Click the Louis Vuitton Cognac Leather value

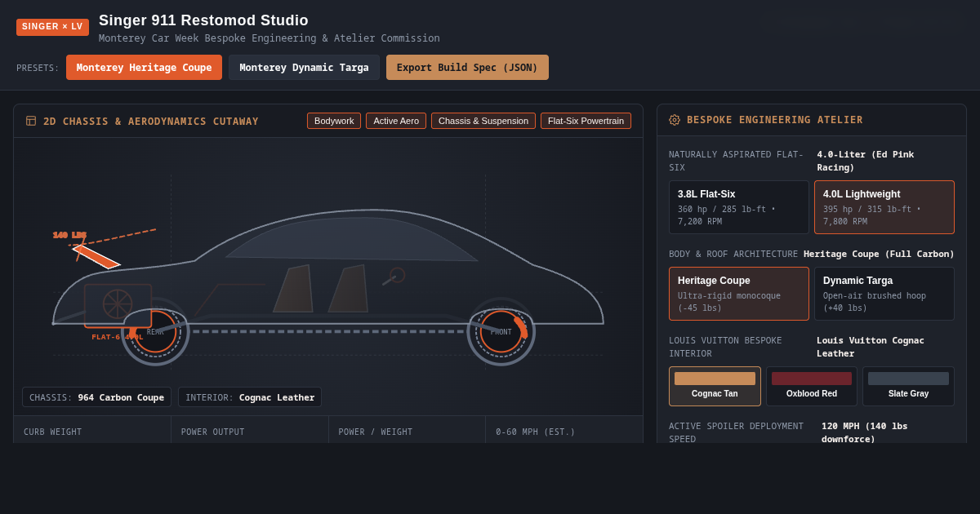[x=871, y=347]
